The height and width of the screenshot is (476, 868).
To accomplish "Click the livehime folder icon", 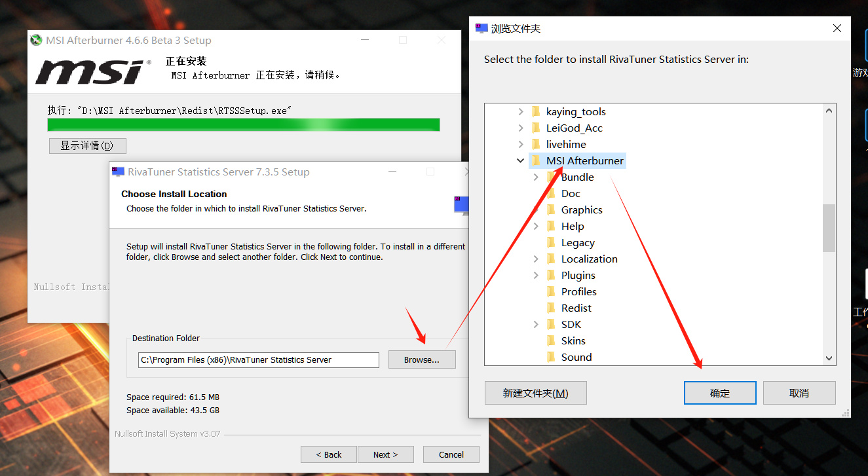I will [x=536, y=144].
